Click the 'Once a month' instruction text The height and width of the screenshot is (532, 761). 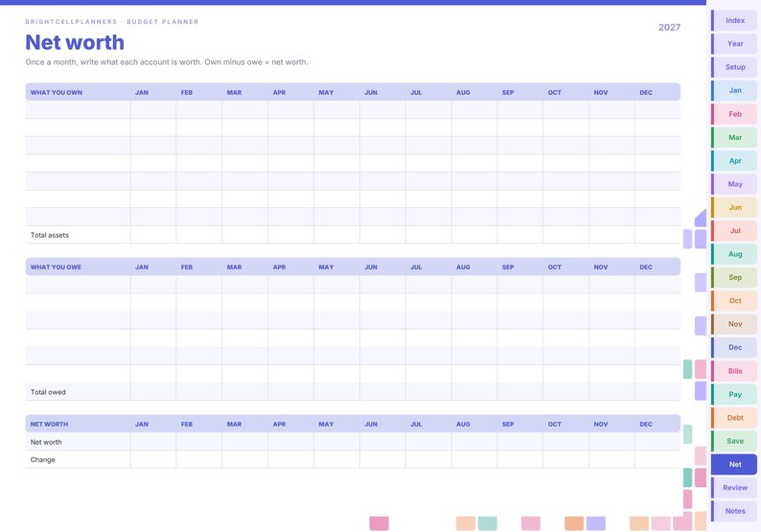pyautogui.click(x=167, y=62)
